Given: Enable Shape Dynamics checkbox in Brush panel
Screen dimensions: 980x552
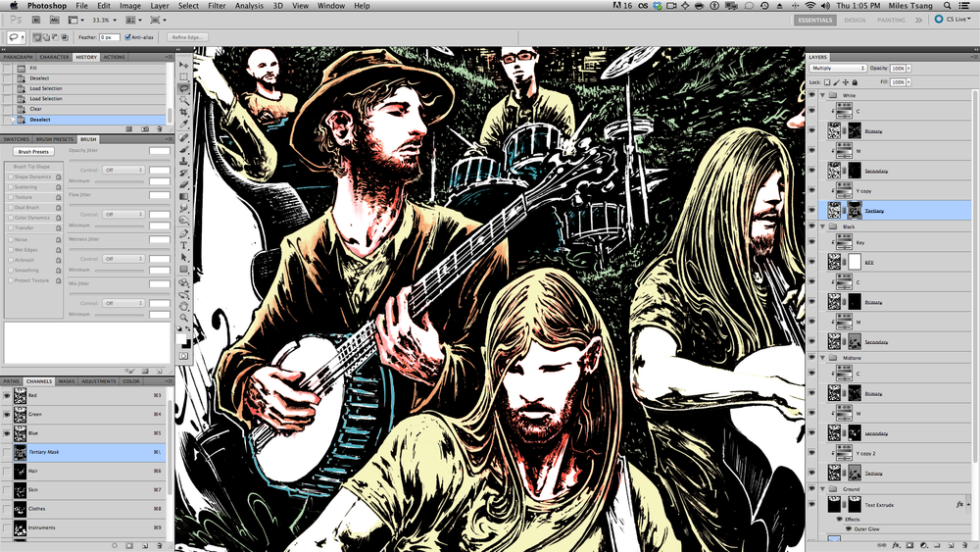Looking at the screenshot, I should tap(11, 176).
